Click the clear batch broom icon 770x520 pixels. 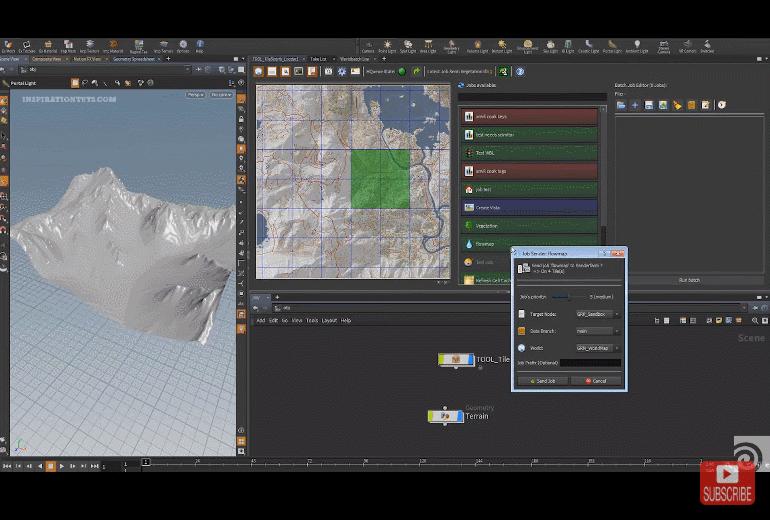tap(677, 105)
